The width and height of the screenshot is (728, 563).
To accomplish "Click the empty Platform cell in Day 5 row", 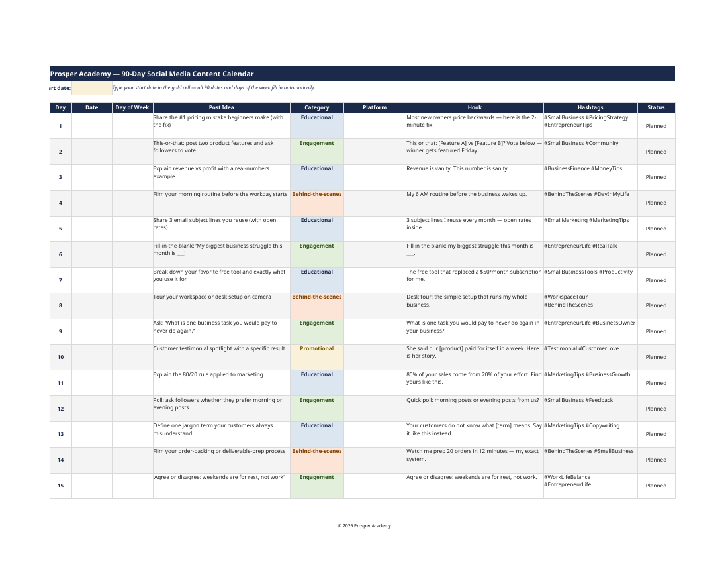I will click(x=375, y=229).
